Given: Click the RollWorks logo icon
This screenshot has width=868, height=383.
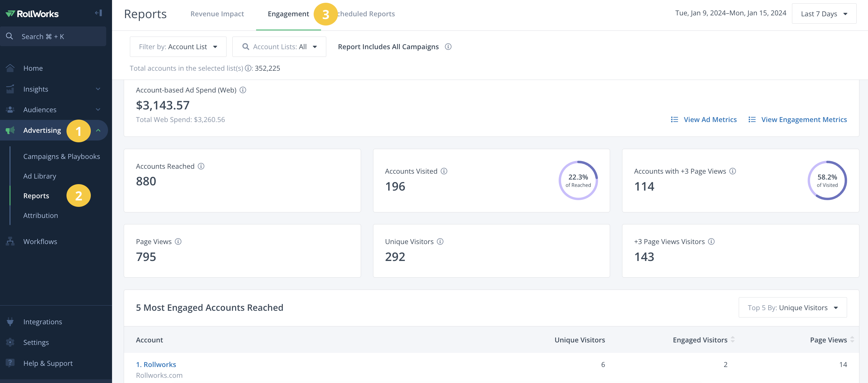Looking at the screenshot, I should [10, 14].
